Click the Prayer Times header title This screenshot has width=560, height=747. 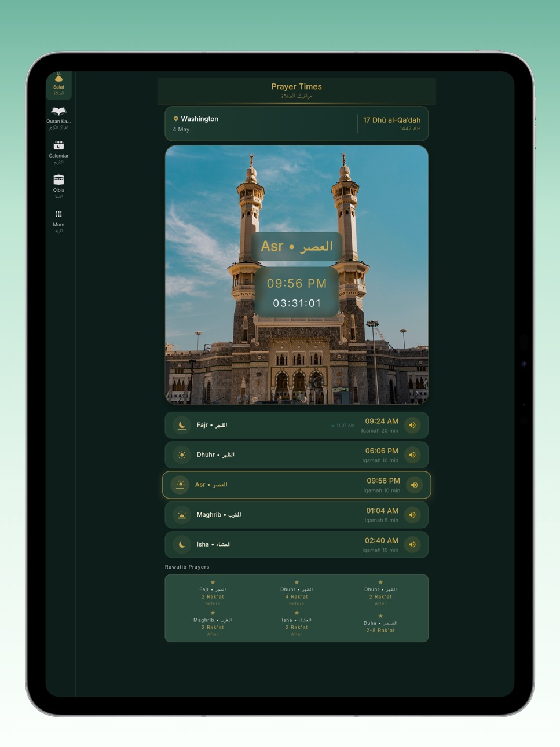pyautogui.click(x=297, y=86)
